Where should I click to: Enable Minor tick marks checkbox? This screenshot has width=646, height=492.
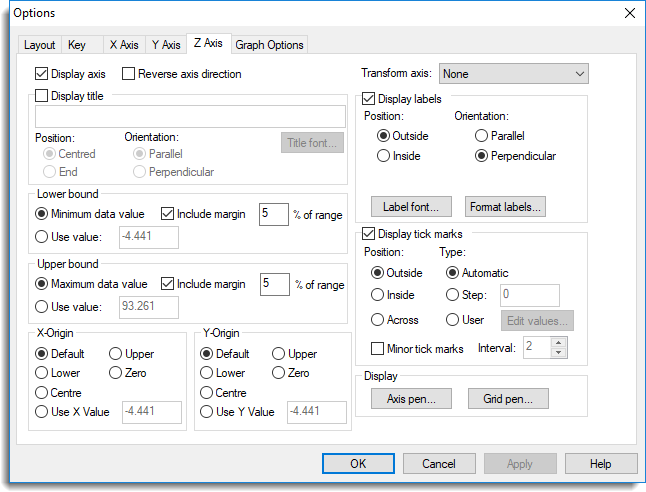(x=378, y=348)
